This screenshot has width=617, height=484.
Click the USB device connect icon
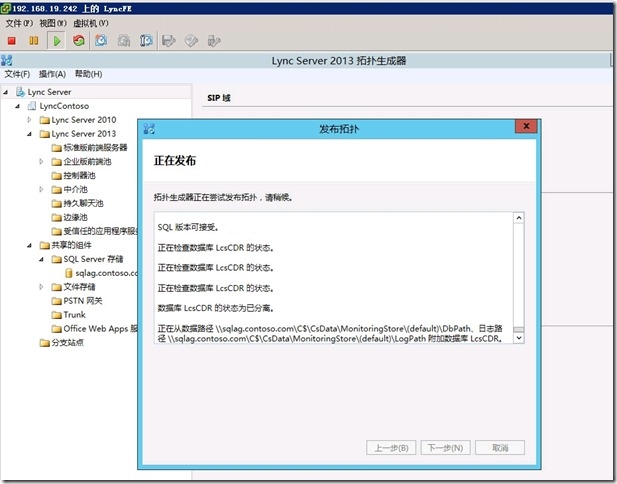[214, 41]
